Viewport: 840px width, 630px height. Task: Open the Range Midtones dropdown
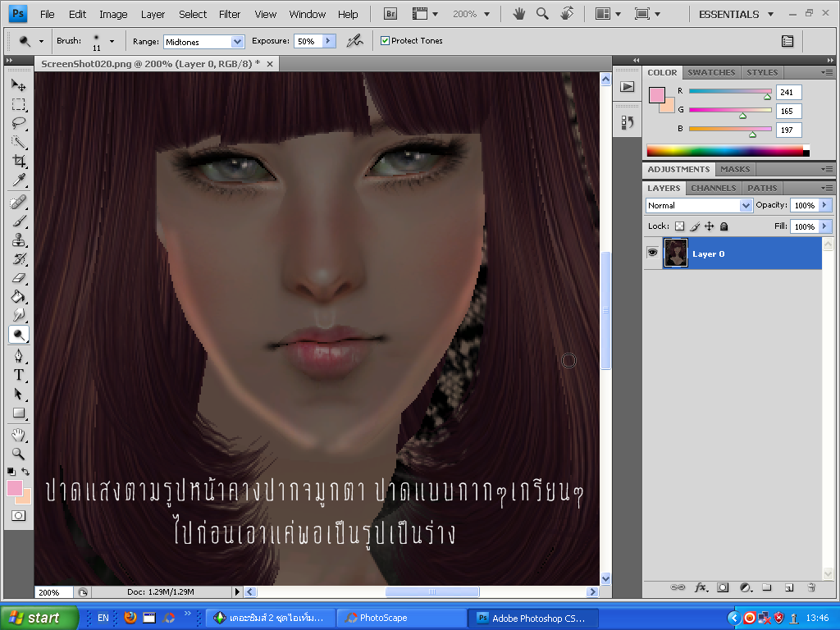point(203,41)
